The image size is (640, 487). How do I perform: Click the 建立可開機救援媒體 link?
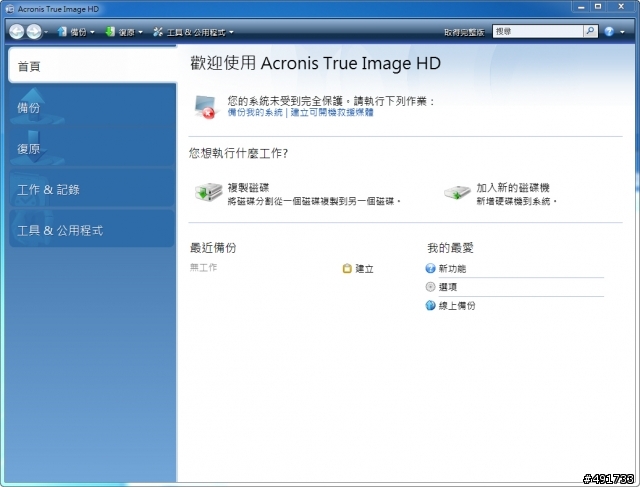click(x=332, y=112)
